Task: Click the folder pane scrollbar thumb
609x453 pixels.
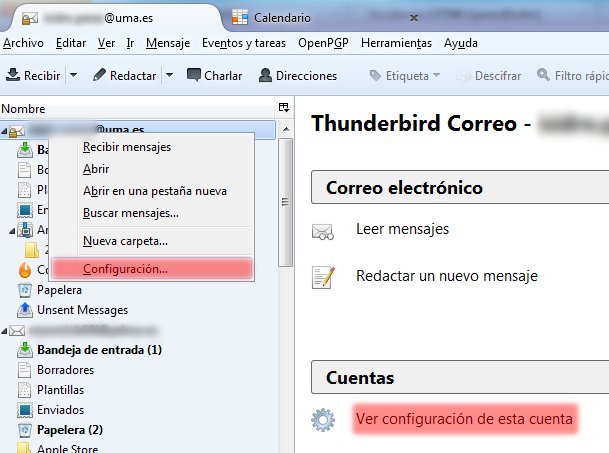Action: pyautogui.click(x=285, y=202)
